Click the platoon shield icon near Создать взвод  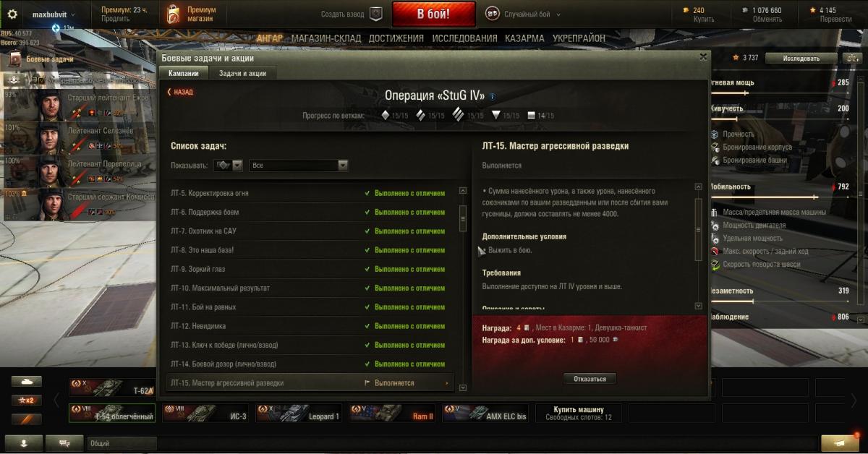click(375, 14)
